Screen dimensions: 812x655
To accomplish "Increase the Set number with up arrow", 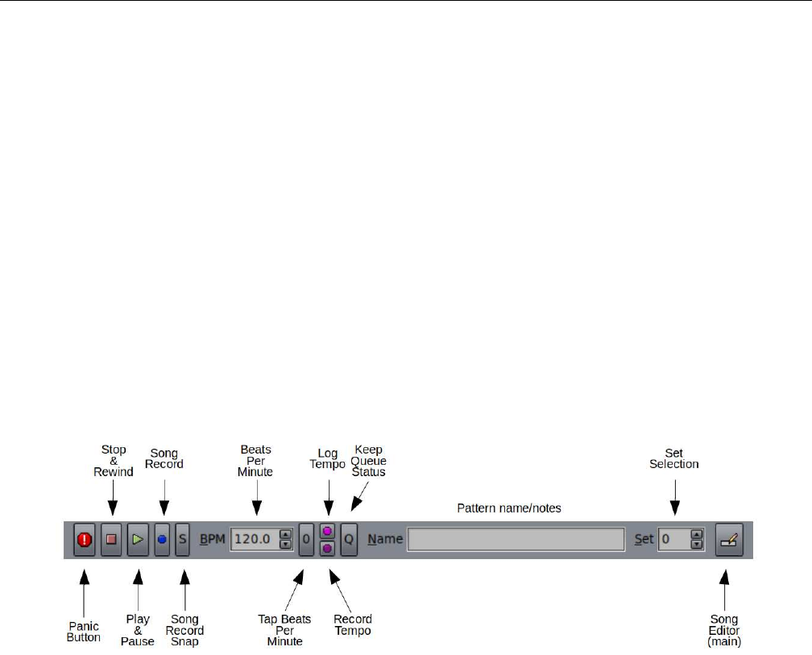I will pyautogui.click(x=697, y=534).
